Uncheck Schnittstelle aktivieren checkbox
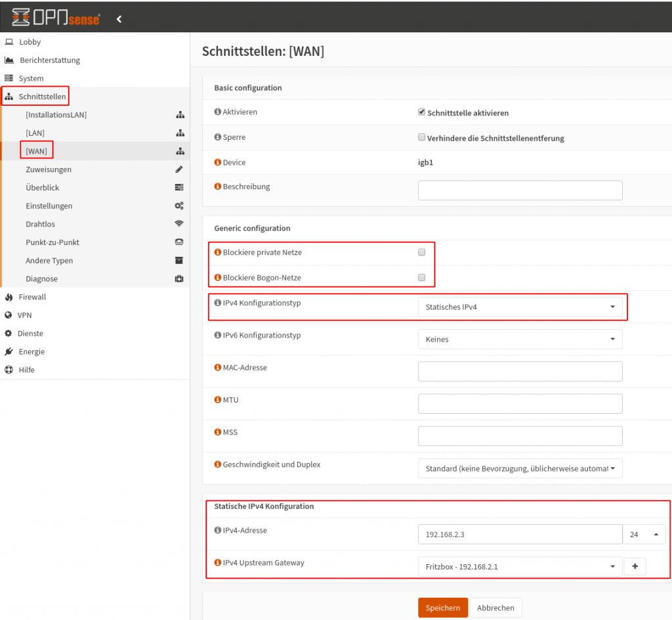 coord(422,112)
